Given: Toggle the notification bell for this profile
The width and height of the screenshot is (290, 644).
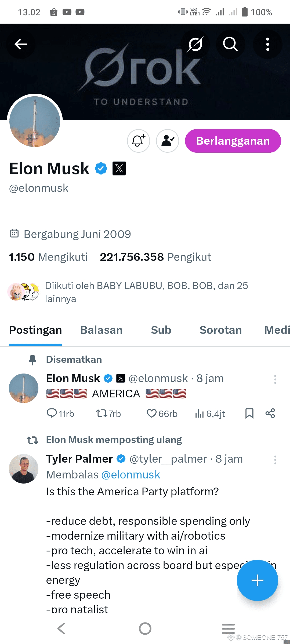Looking at the screenshot, I should (x=139, y=141).
